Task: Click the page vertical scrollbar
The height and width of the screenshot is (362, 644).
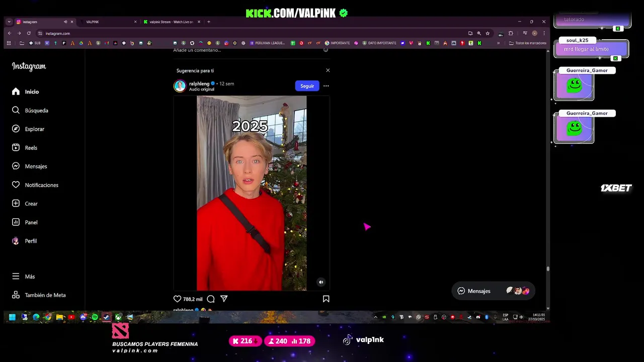Action: tap(548, 268)
